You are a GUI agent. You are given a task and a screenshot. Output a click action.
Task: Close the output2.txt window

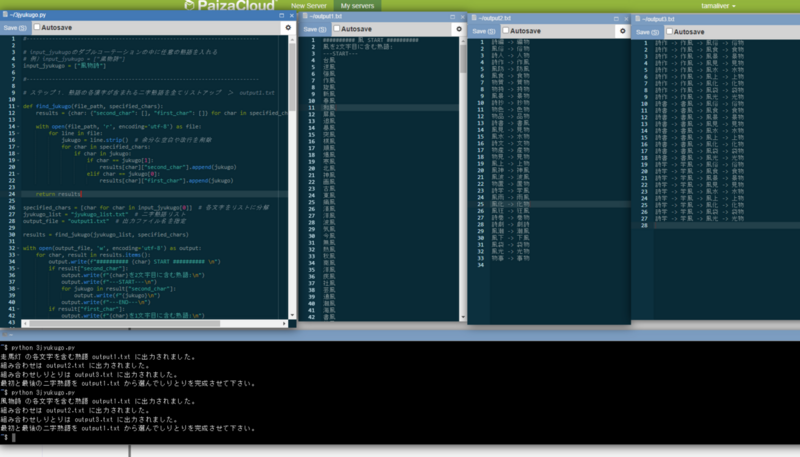pyautogui.click(x=626, y=19)
